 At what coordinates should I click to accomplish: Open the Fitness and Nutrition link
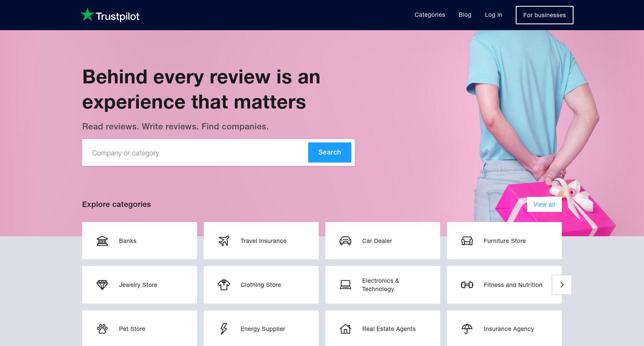504,285
